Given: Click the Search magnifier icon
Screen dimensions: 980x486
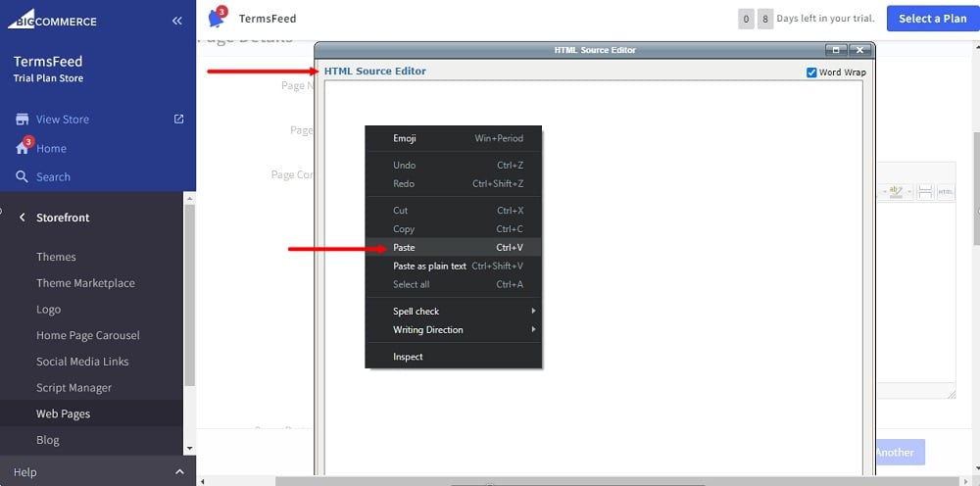Looking at the screenshot, I should pos(22,176).
